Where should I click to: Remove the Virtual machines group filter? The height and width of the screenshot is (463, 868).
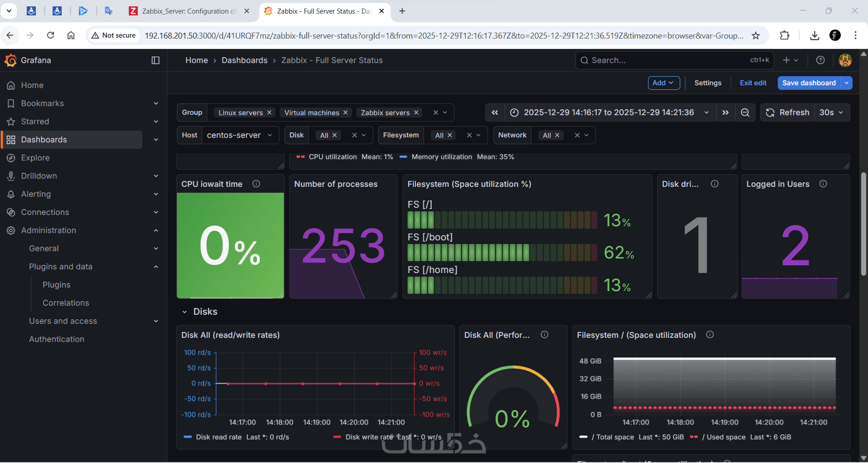pos(346,112)
